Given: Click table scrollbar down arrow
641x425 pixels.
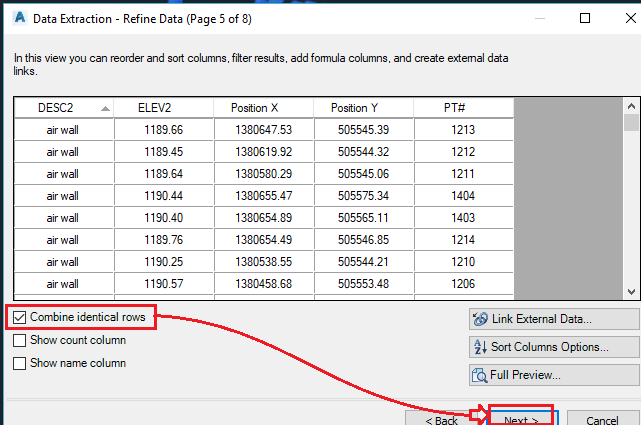Looking at the screenshot, I should [x=631, y=292].
